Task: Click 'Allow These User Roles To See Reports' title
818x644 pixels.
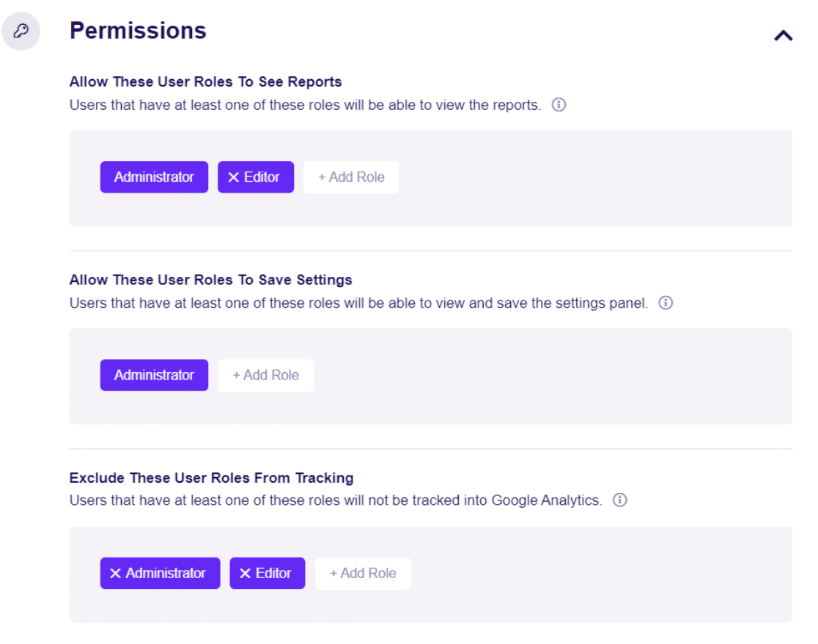Action: point(205,82)
